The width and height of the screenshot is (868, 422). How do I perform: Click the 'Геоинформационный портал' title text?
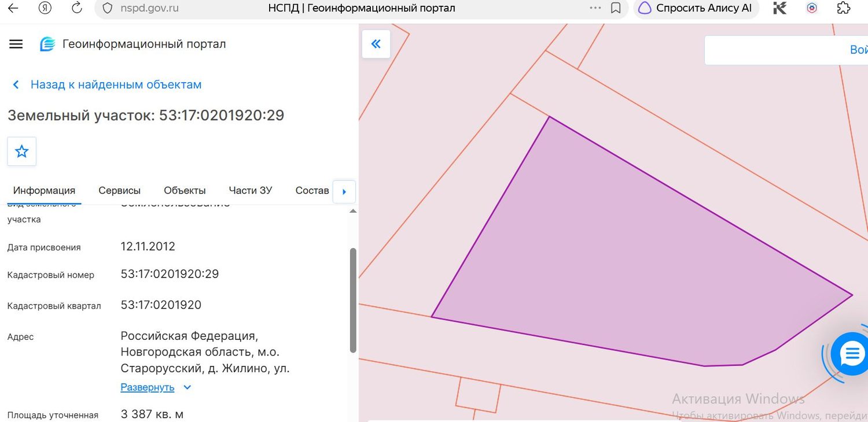point(144,44)
